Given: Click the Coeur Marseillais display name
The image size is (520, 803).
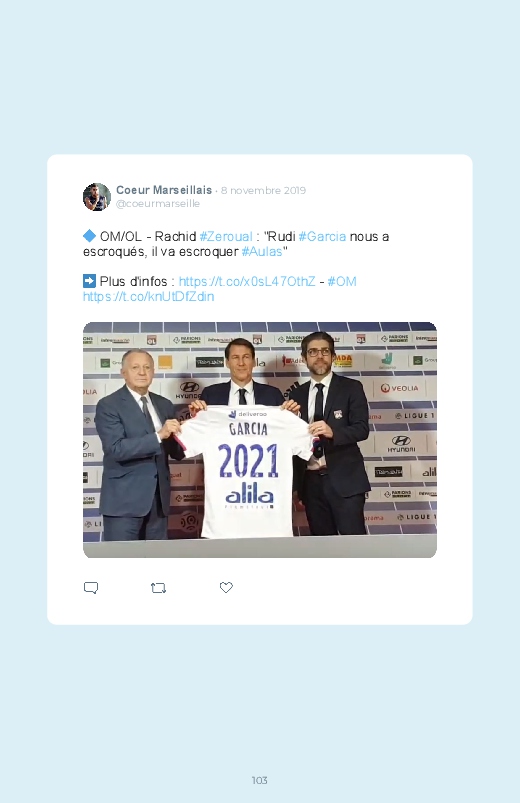Looking at the screenshot, I should [x=164, y=190].
